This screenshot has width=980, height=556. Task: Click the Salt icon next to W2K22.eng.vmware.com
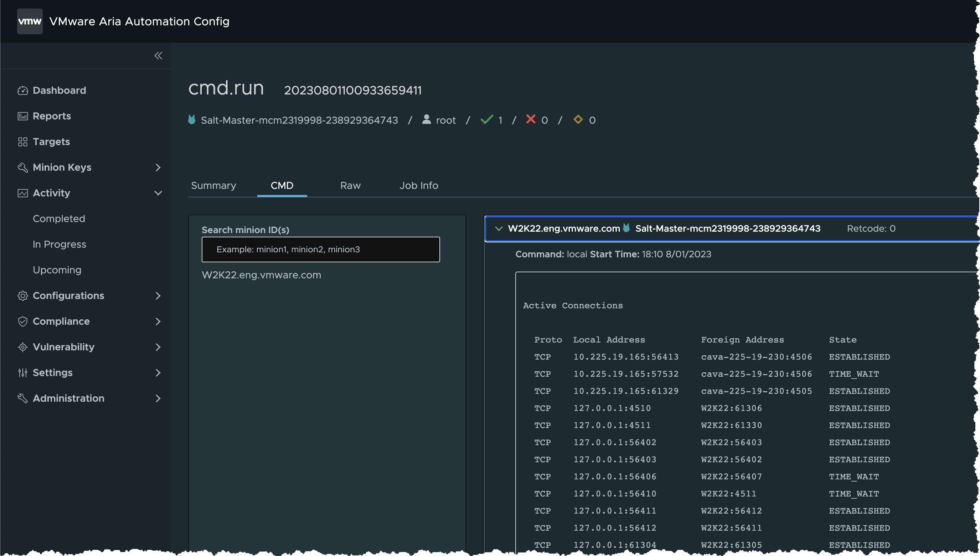[626, 228]
